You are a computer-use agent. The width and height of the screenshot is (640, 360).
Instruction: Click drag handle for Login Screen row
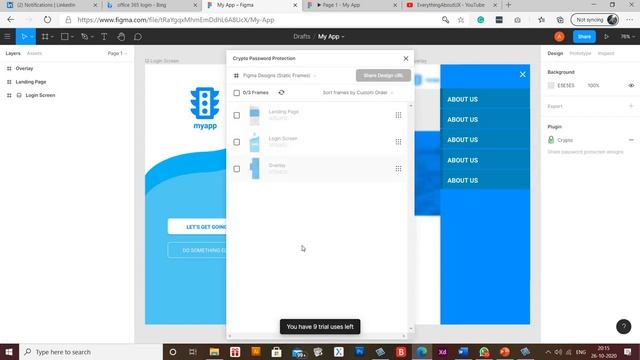pyautogui.click(x=398, y=142)
